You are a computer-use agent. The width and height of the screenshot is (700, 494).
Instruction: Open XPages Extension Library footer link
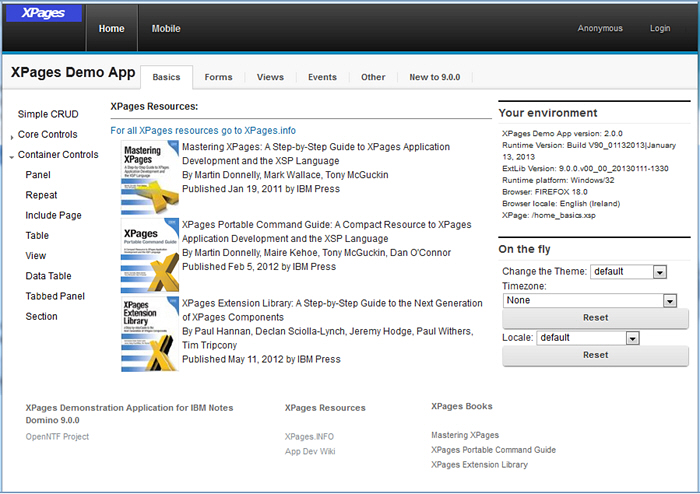479,465
